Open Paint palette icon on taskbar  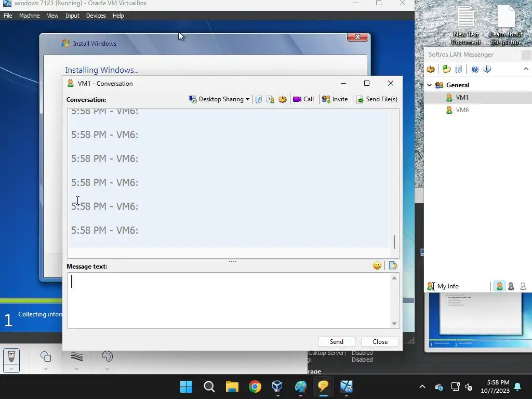[x=300, y=387]
